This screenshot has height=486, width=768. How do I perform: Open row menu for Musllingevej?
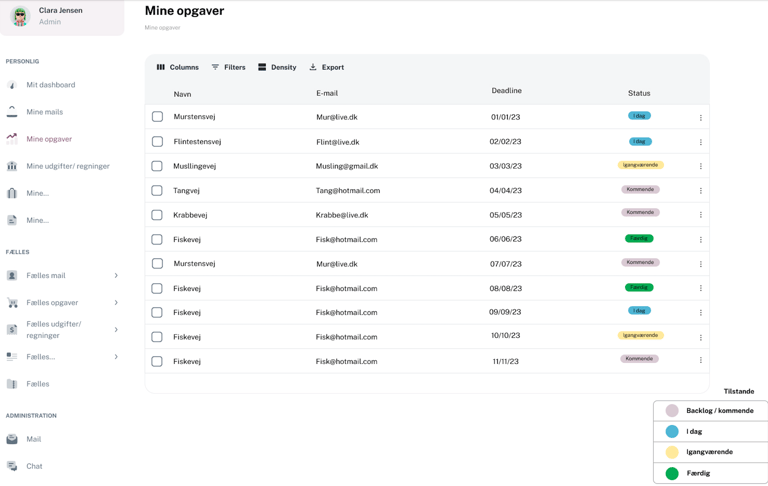pyautogui.click(x=700, y=166)
